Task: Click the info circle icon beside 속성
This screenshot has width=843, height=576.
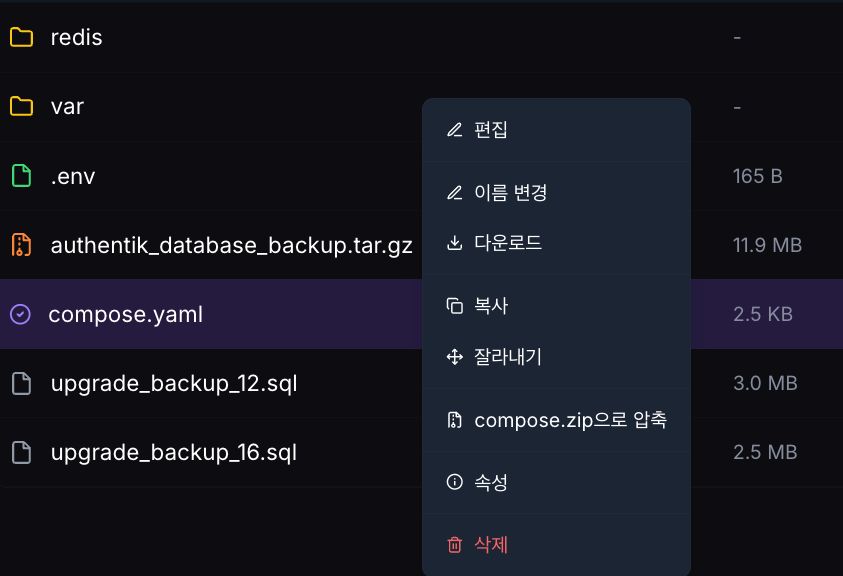Action: pyautogui.click(x=455, y=482)
